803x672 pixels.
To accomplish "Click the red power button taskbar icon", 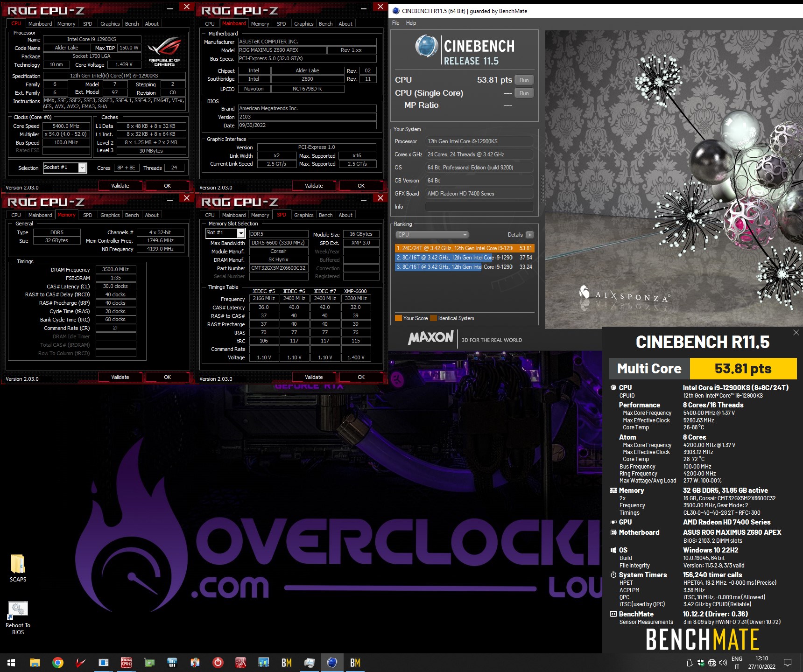I will click(218, 663).
